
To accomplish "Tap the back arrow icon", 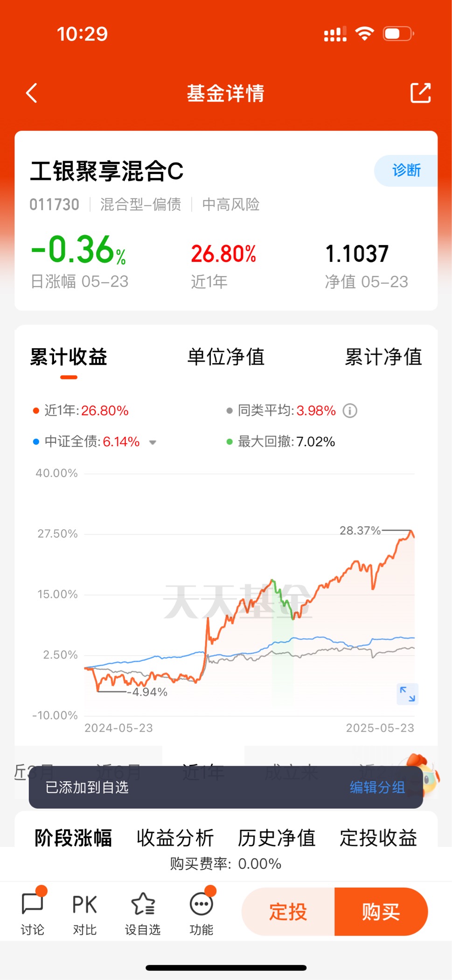I will [32, 93].
